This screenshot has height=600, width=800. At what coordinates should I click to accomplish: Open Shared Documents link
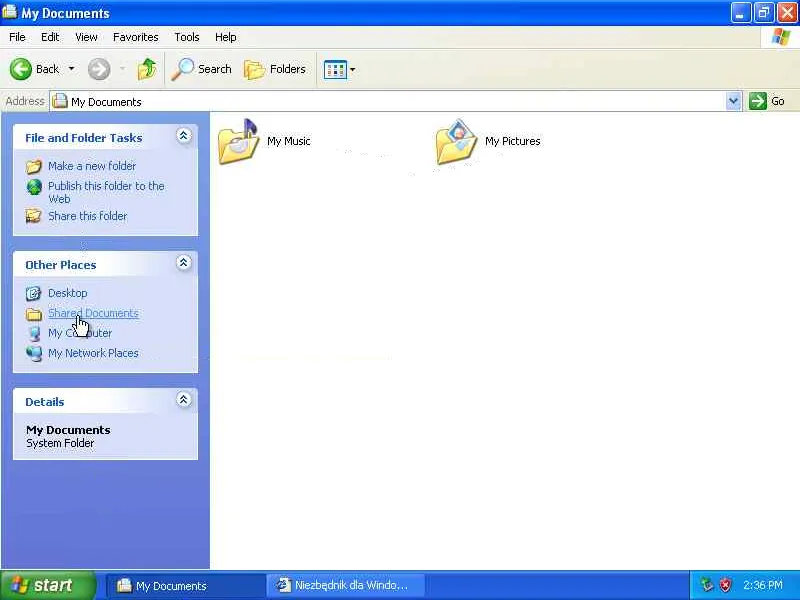click(x=93, y=313)
